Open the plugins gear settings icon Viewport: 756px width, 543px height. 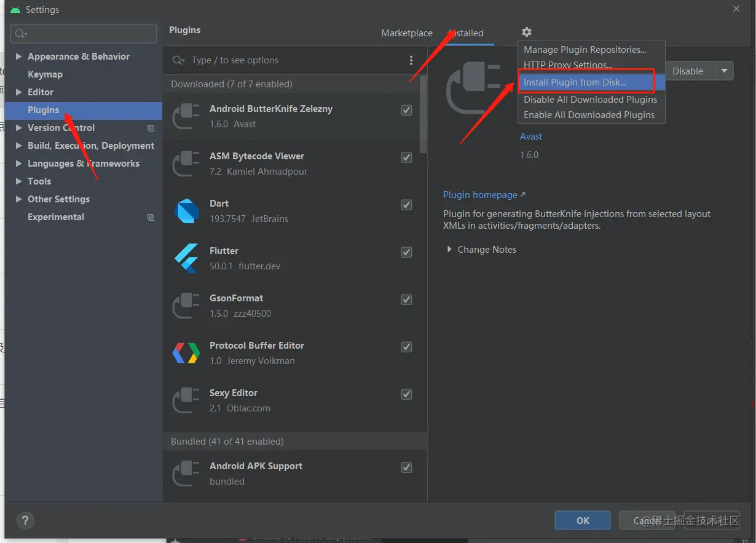pyautogui.click(x=527, y=33)
